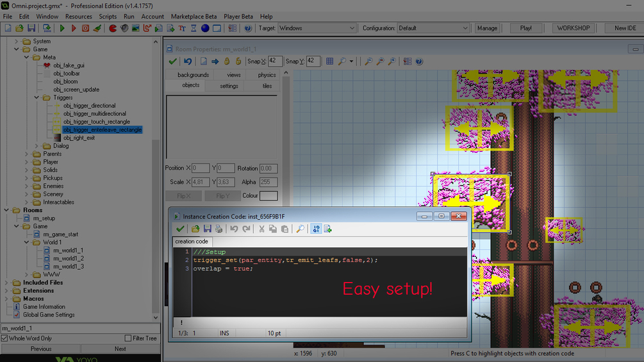
Task: Open the room editor magnifier dropdown arrow
Action: (351, 62)
